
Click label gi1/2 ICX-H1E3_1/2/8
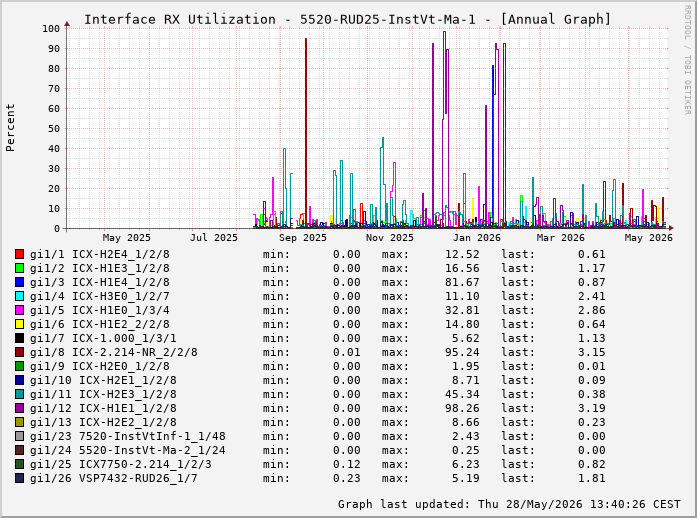point(100,268)
